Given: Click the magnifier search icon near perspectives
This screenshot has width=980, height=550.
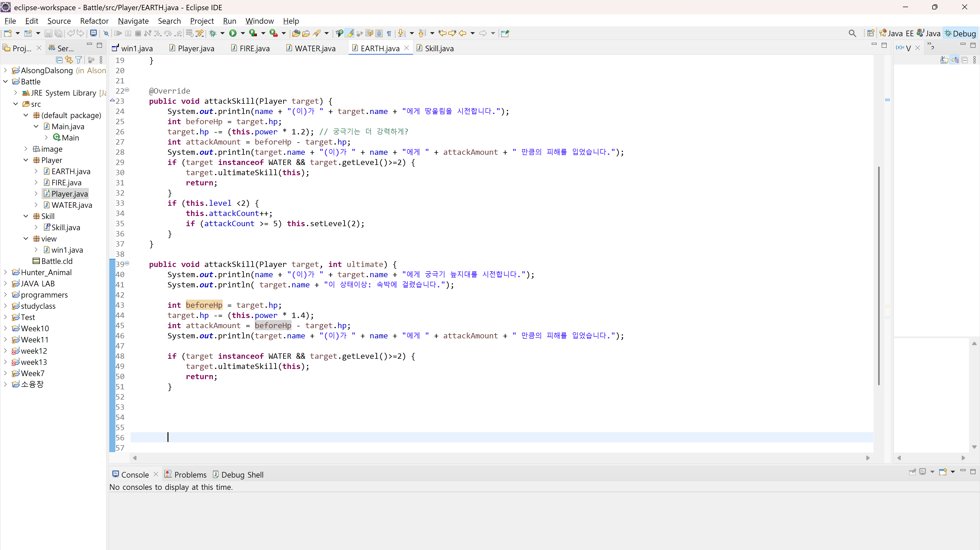Looking at the screenshot, I should [852, 33].
